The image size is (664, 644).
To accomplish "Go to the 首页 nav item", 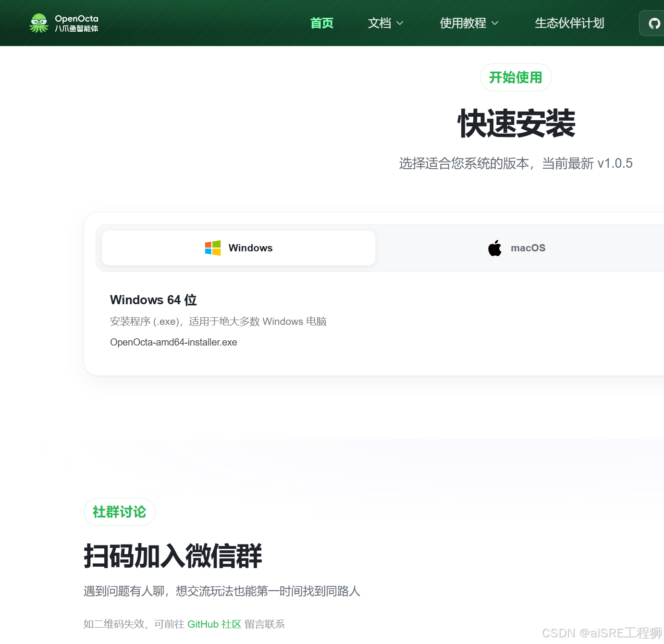I will 321,23.
